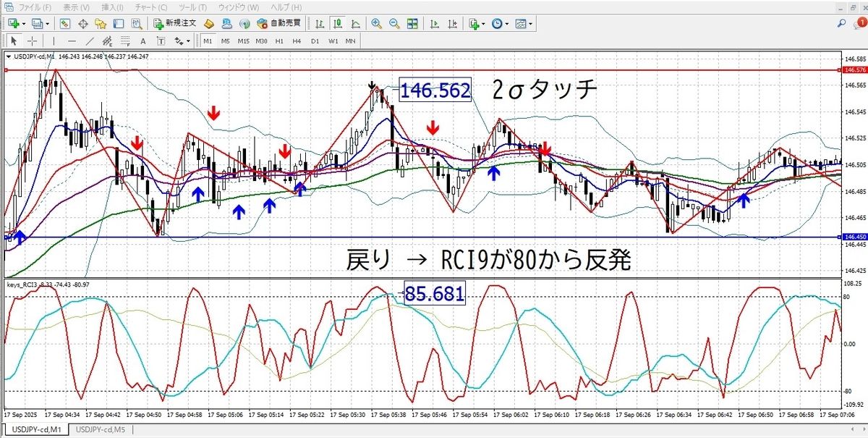Select the H4 timeframe button
The height and width of the screenshot is (438, 868).
pos(297,41)
